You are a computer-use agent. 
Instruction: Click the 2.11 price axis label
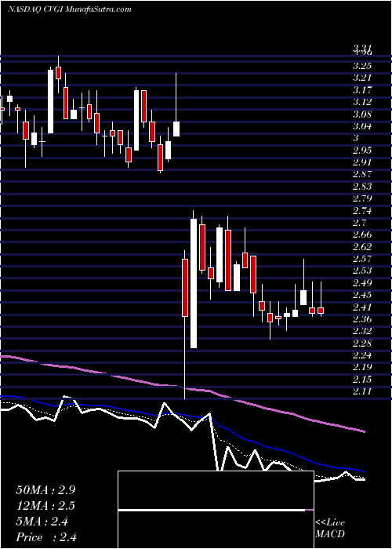pyautogui.click(x=362, y=392)
